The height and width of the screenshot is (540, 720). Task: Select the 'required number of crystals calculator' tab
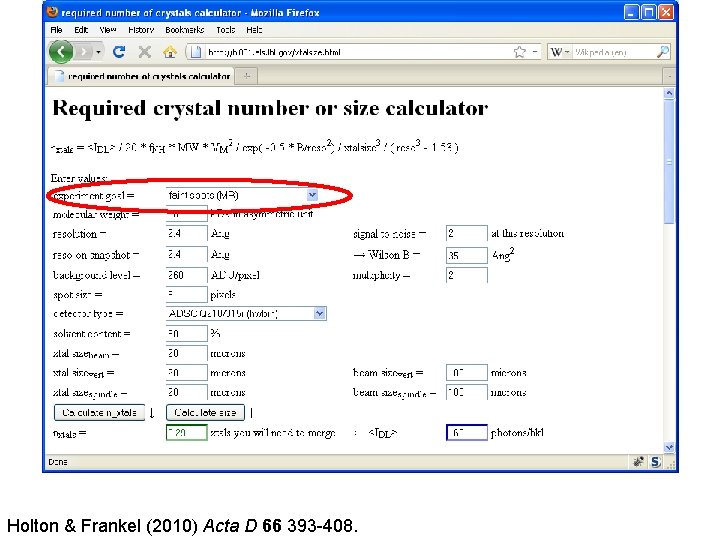point(141,76)
